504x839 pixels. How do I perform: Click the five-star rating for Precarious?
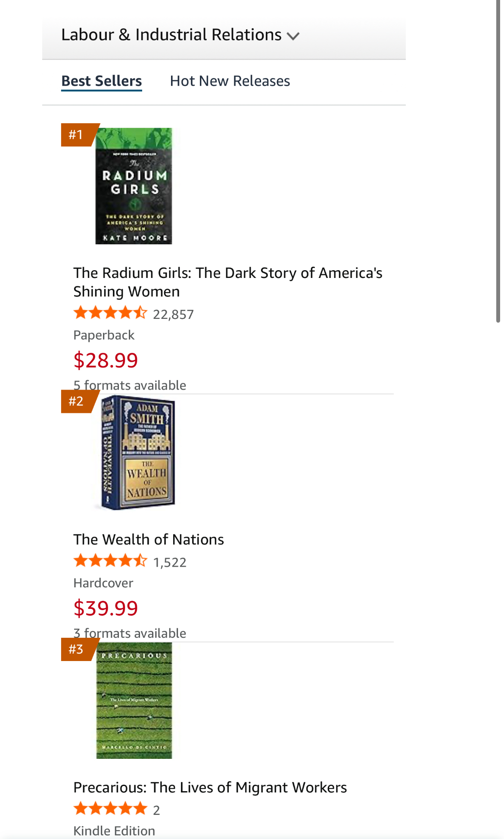click(110, 809)
